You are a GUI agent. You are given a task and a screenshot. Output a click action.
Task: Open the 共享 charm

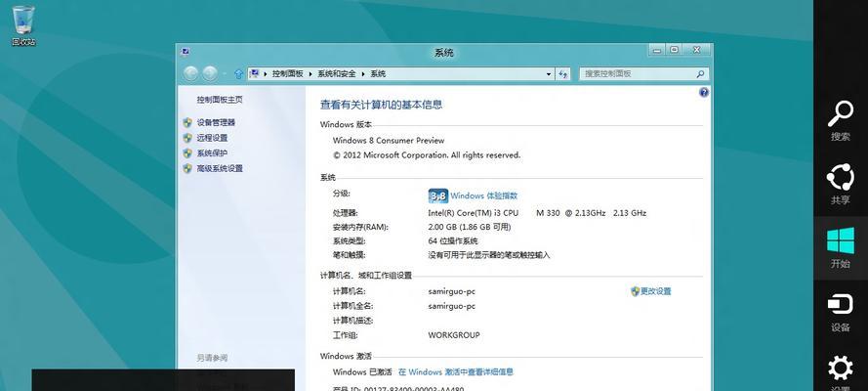[841, 185]
